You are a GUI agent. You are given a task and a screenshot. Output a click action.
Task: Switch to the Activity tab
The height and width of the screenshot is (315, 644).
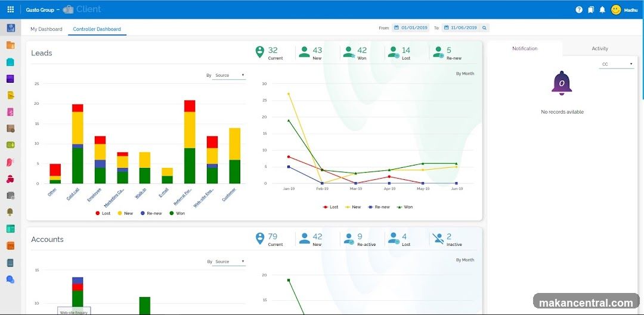click(x=600, y=48)
